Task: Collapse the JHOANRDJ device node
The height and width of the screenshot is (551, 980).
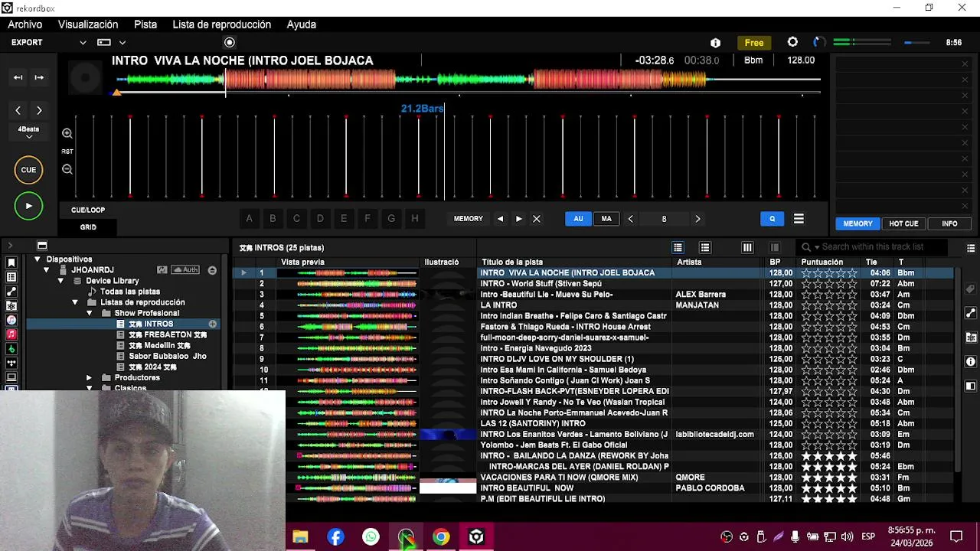Action: [46, 270]
